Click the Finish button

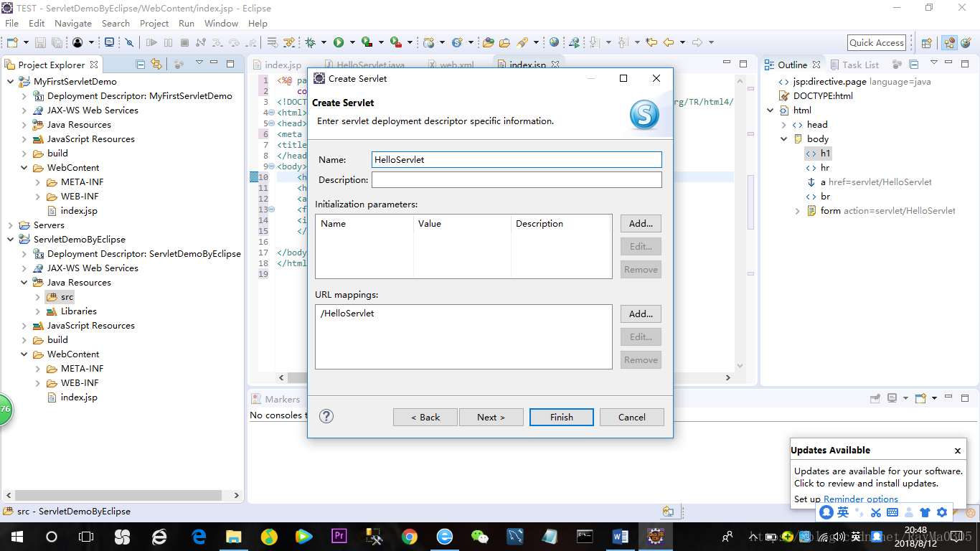562,417
